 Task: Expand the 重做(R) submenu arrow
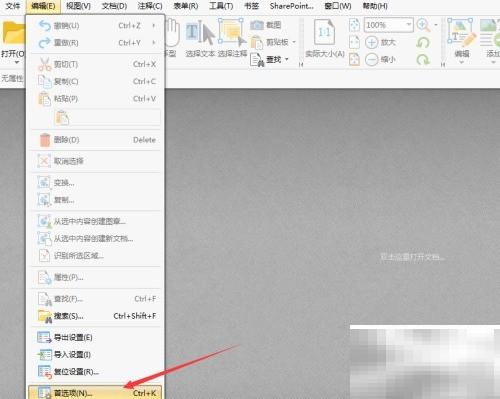point(154,43)
